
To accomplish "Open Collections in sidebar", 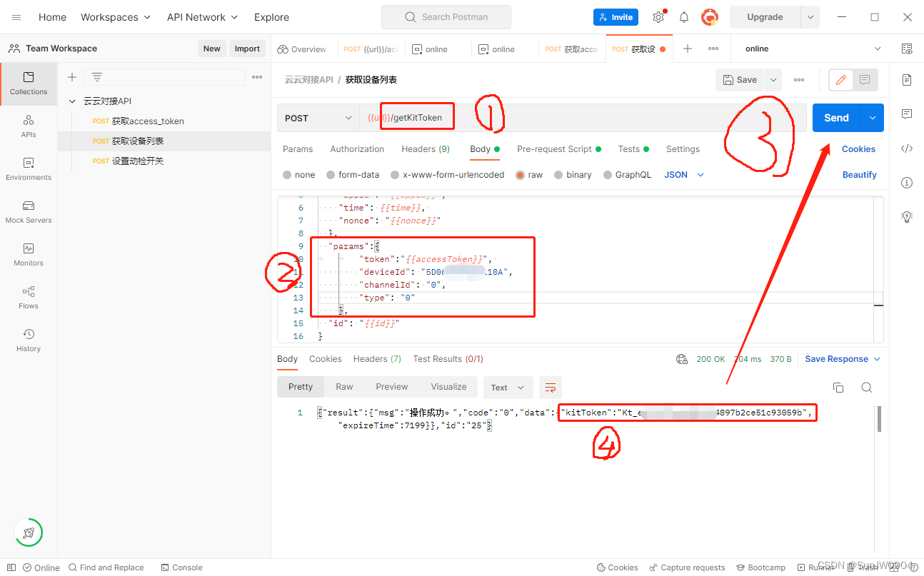I will (x=29, y=84).
